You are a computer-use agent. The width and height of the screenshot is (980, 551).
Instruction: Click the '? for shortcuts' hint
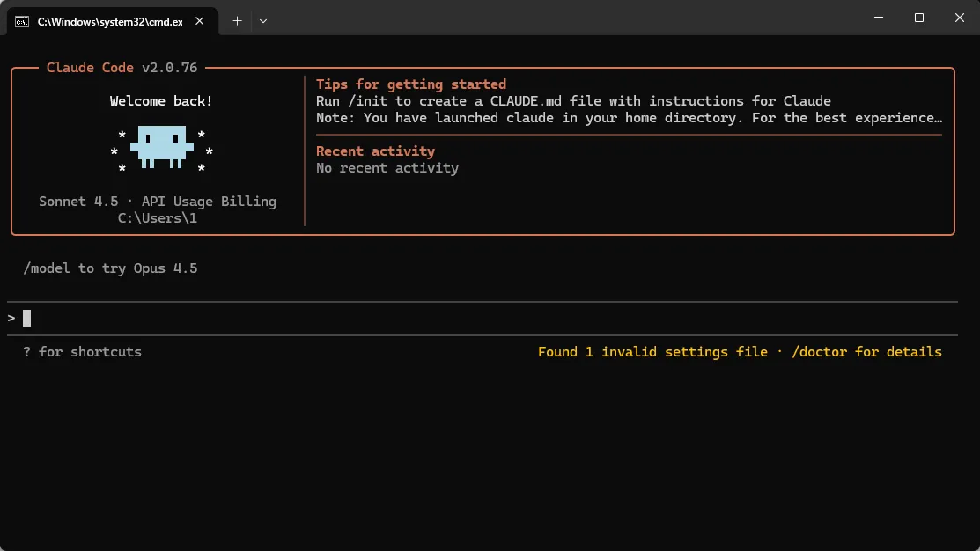[x=83, y=352]
